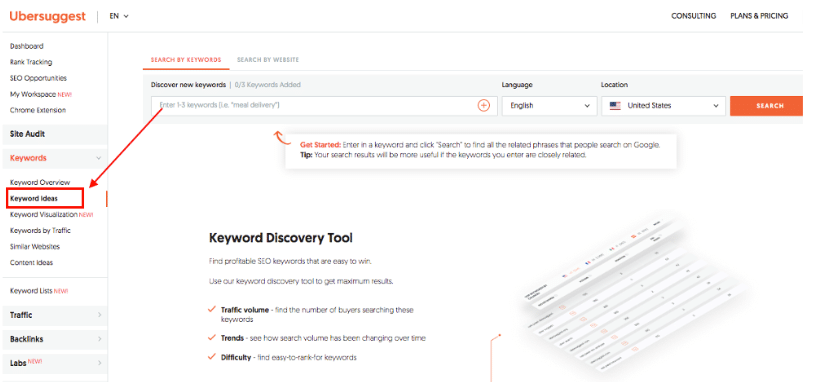Click the orange Search button

[767, 106]
